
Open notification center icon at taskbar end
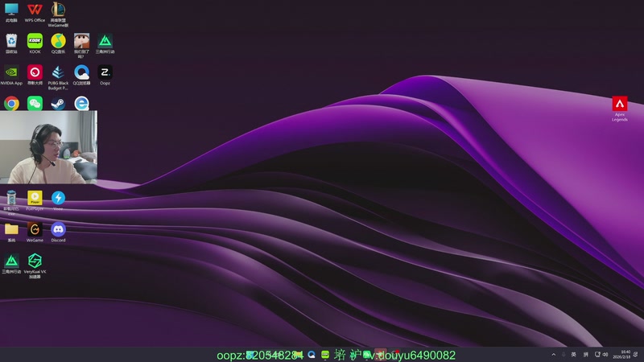(x=636, y=355)
